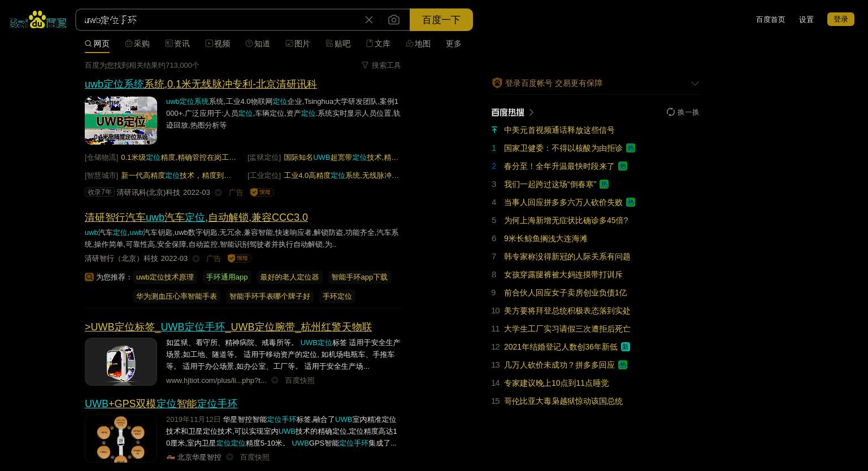Screen dimensions: 868x471
Task: Open 设置 menu
Action: click(806, 19)
